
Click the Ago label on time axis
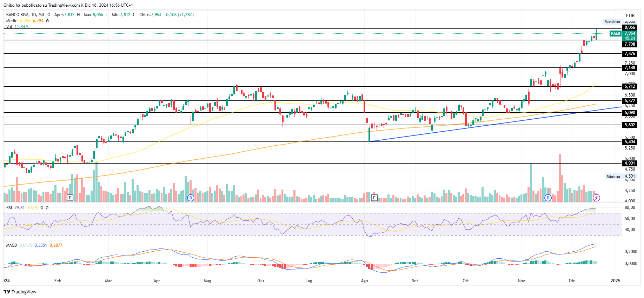point(364,281)
